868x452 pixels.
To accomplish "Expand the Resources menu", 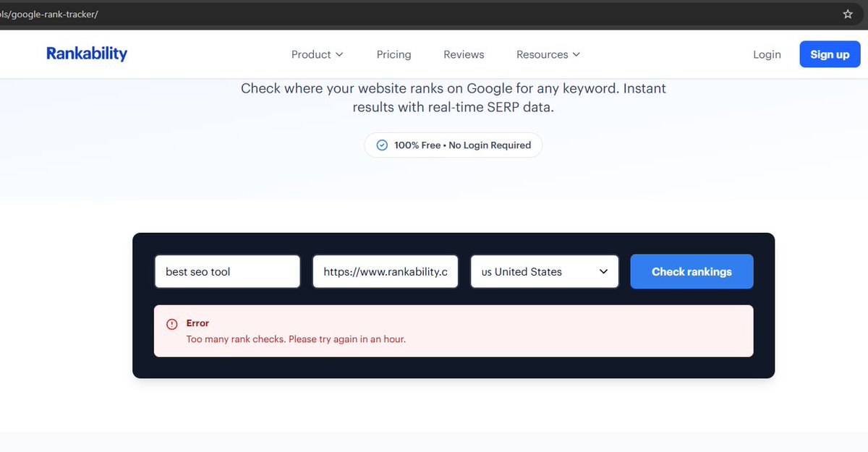I will click(x=548, y=54).
